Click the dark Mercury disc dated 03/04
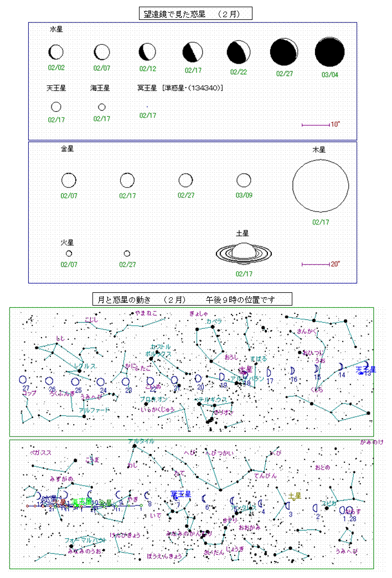The height and width of the screenshot is (578, 392). click(x=329, y=52)
